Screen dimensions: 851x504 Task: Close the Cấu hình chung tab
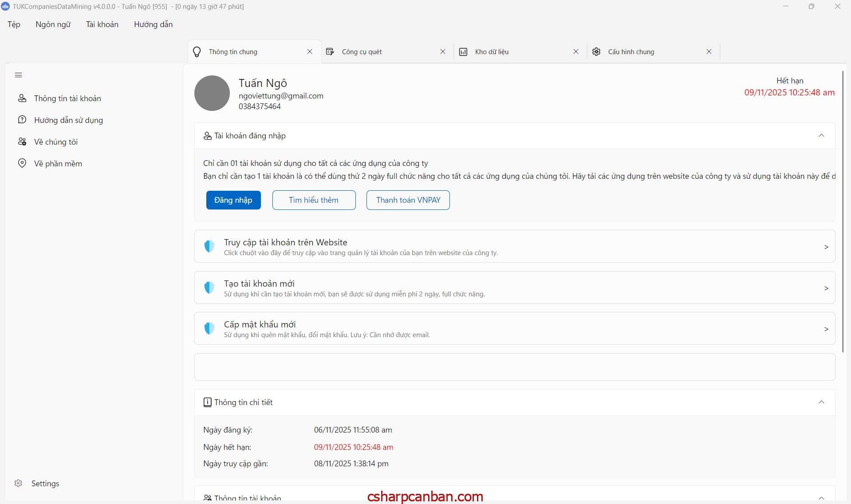pos(709,52)
